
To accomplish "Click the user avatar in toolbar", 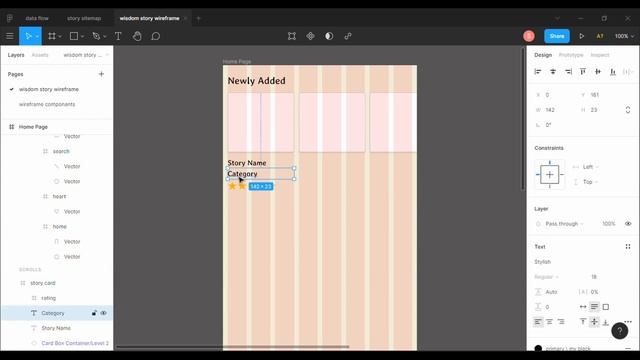I will pyautogui.click(x=529, y=36).
